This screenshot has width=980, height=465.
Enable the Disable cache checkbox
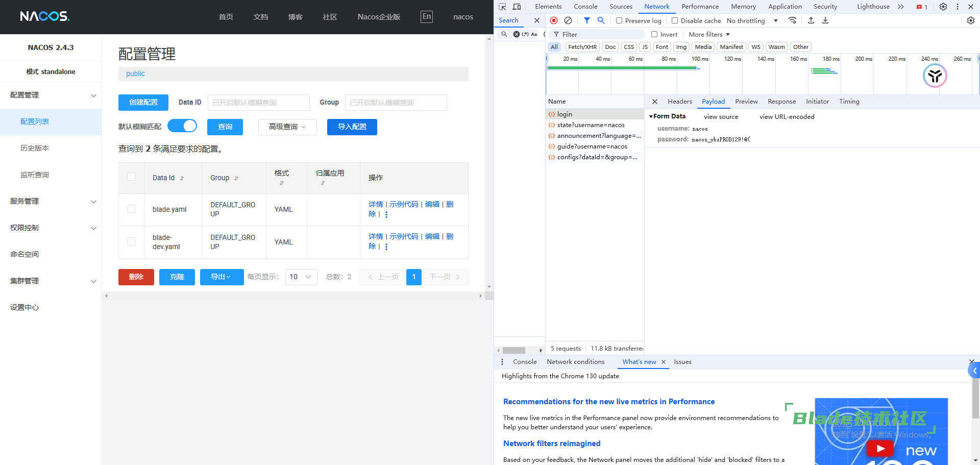(675, 20)
